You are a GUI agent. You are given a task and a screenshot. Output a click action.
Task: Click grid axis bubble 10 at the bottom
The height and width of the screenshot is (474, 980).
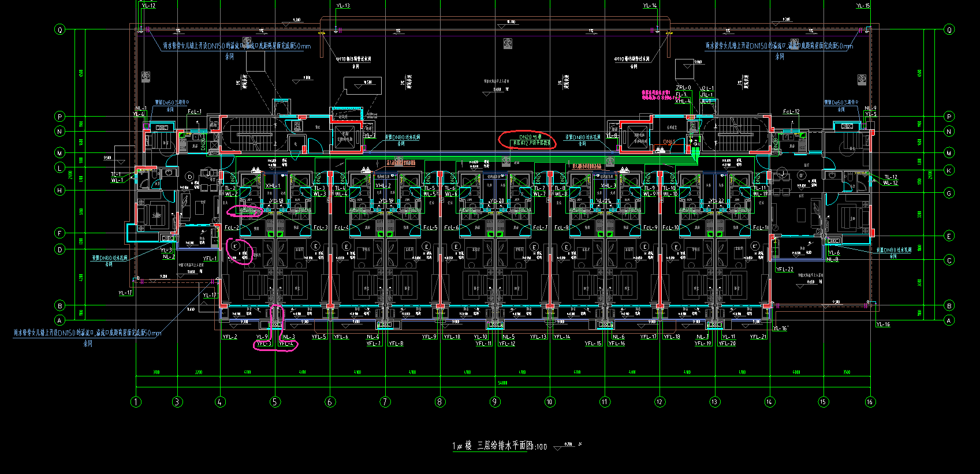(550, 402)
